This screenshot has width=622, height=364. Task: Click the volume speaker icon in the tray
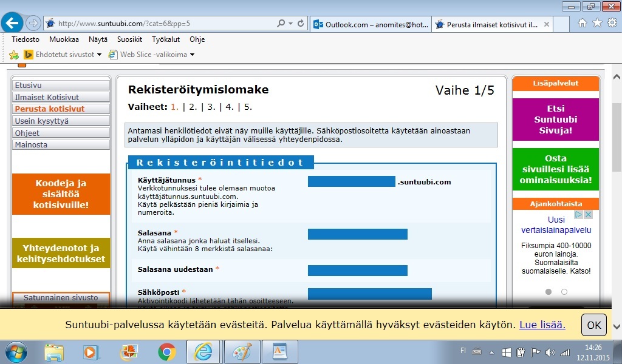point(550,352)
